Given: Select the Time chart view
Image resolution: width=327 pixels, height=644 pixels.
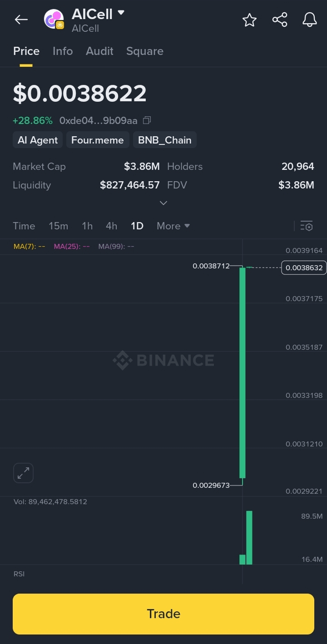Looking at the screenshot, I should [x=24, y=226].
